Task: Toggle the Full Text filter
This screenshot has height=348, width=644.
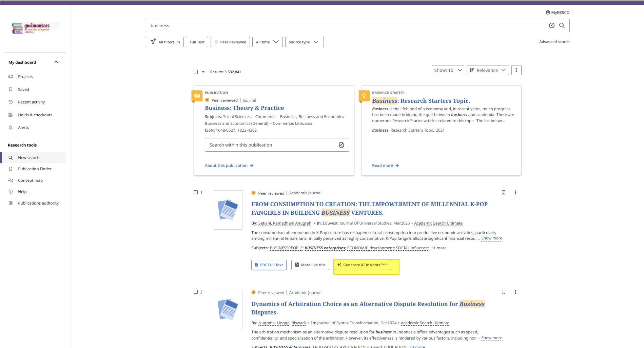Action: (x=197, y=42)
